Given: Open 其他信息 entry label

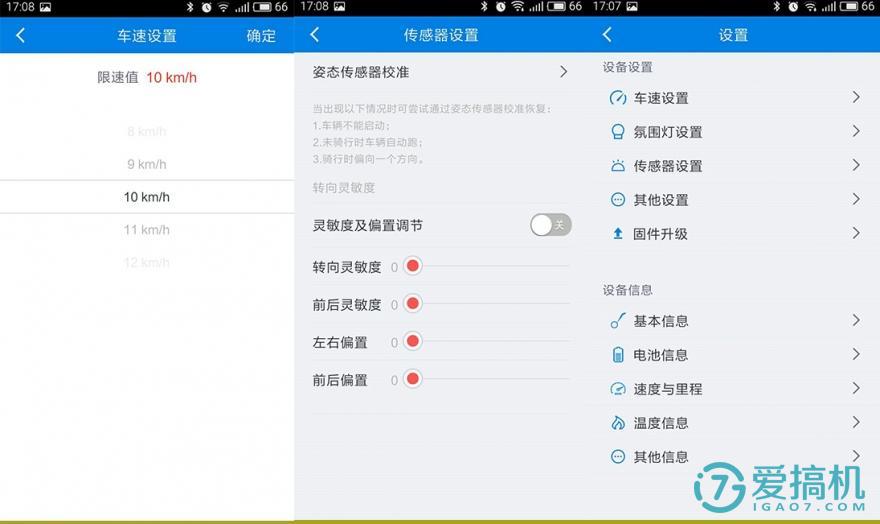Looking at the screenshot, I should 661,457.
